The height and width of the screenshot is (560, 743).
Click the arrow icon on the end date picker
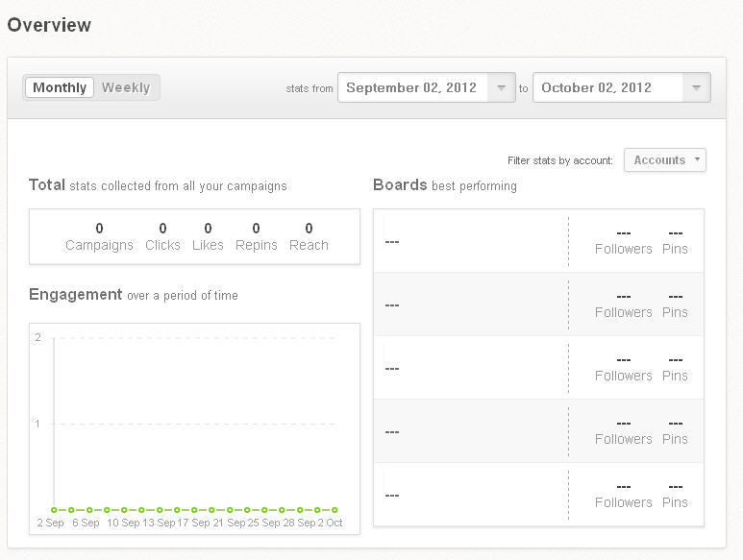click(696, 87)
